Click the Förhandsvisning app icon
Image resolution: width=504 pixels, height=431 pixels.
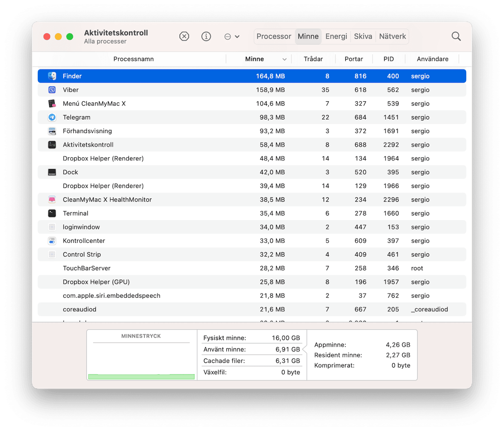click(x=52, y=131)
